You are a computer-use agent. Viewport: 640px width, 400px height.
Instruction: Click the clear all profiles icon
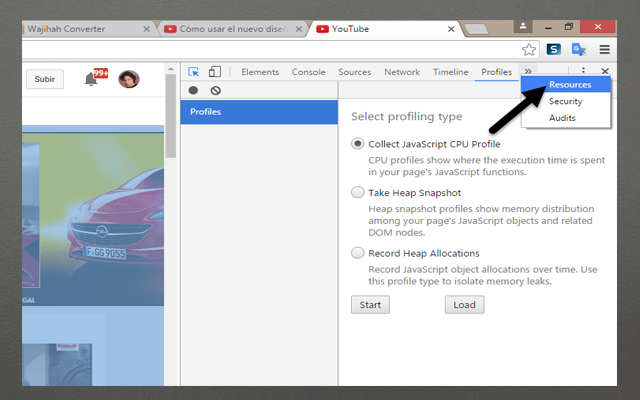point(215,90)
